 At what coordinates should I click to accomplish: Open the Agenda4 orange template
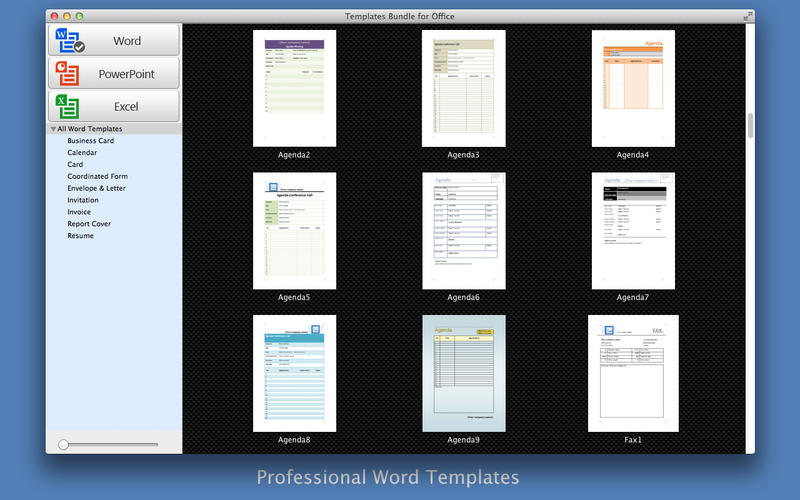[633, 88]
